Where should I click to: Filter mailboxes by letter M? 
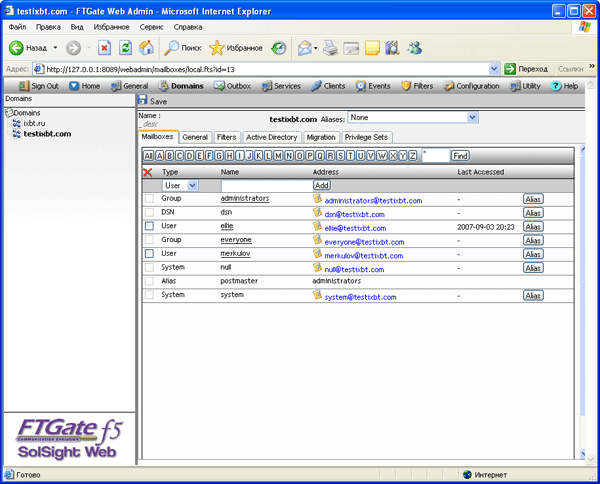(x=278, y=156)
